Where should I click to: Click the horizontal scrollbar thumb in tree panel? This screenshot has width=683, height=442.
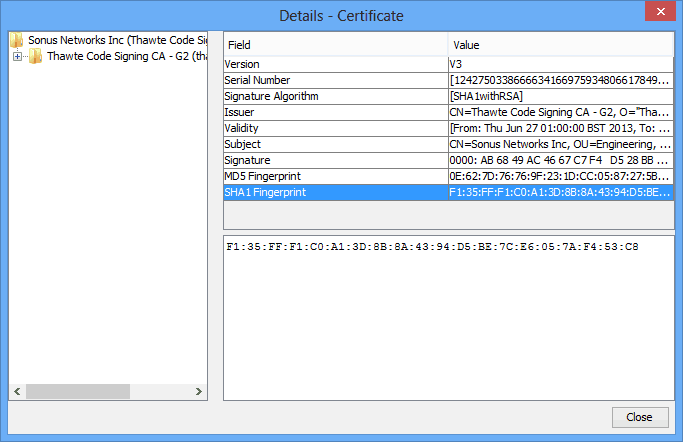click(76, 391)
